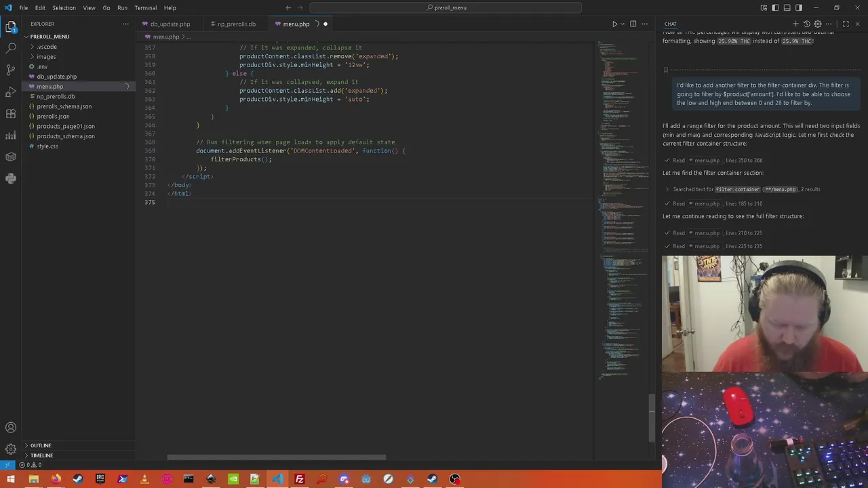The width and height of the screenshot is (868, 488).
Task: Open Run and Debug view
Action: point(11,91)
